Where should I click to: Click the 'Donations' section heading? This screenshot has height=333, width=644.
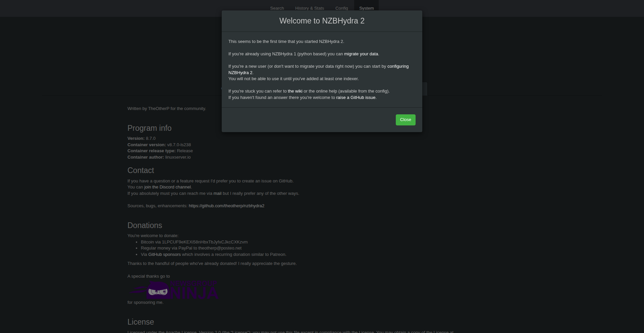pyautogui.click(x=145, y=225)
